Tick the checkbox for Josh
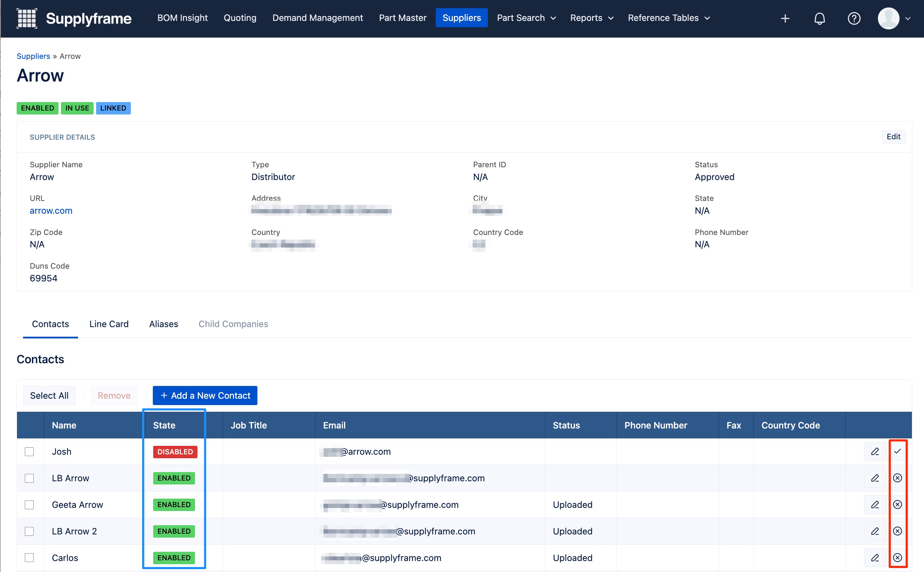The width and height of the screenshot is (924, 572). click(29, 452)
